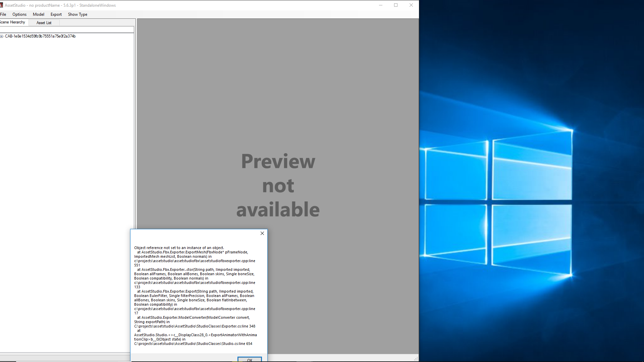Minimize the AssetStudio window

point(381,5)
